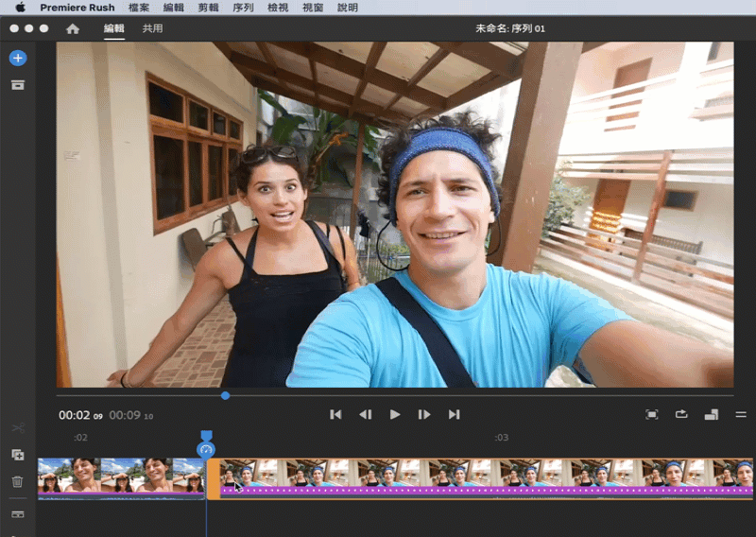Toggle track controls at bottom left
This screenshot has height=537, width=756.
(18, 514)
